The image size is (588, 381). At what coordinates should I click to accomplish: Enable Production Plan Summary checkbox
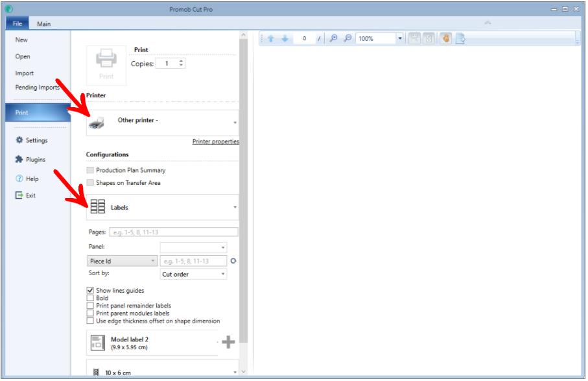90,170
